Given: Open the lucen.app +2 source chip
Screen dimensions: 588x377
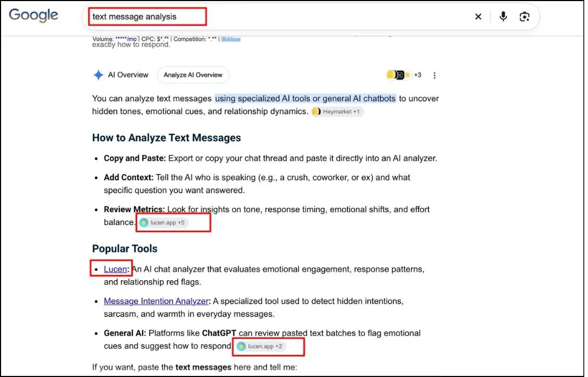Looking at the screenshot, I should tap(260, 346).
